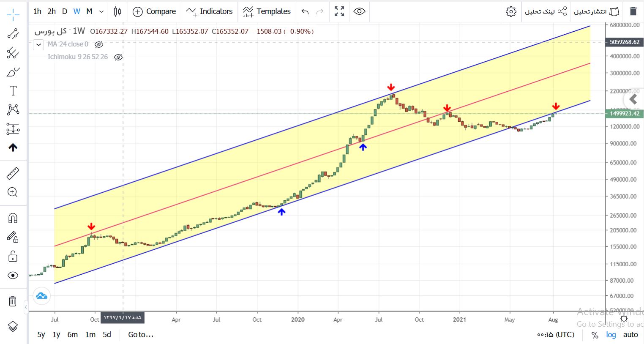The image size is (644, 344).
Task: Open the candlestick chart style selector
Action: tap(117, 11)
